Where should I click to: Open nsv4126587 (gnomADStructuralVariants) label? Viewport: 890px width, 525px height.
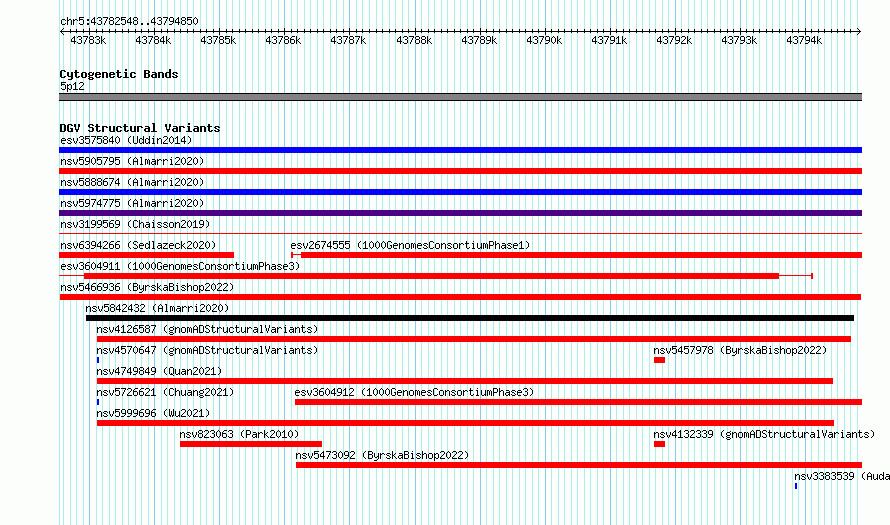point(207,329)
